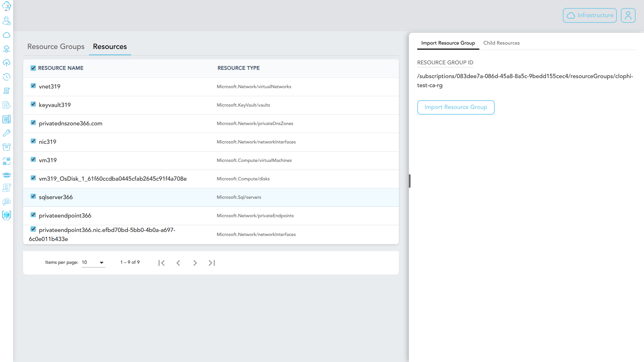Click the Import Resource Group button
Image resolution: width=644 pixels, height=362 pixels.
pos(455,107)
